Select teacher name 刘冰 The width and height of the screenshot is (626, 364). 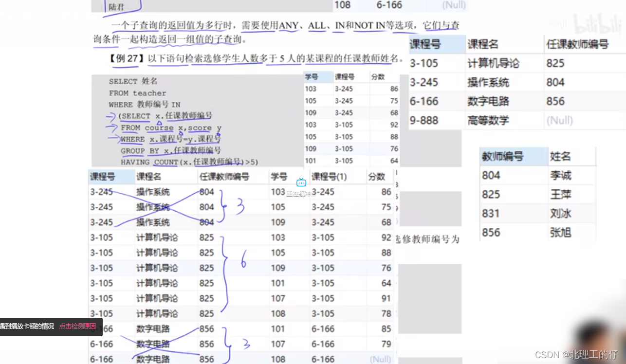tap(560, 214)
